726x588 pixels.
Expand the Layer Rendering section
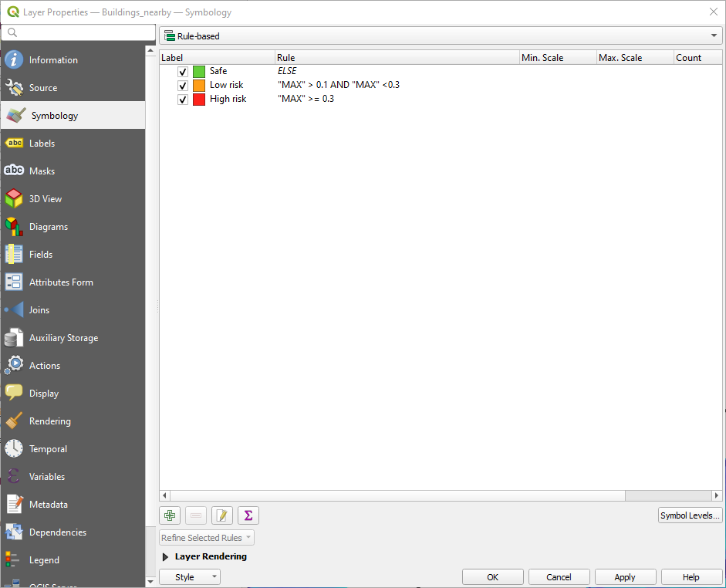click(165, 556)
